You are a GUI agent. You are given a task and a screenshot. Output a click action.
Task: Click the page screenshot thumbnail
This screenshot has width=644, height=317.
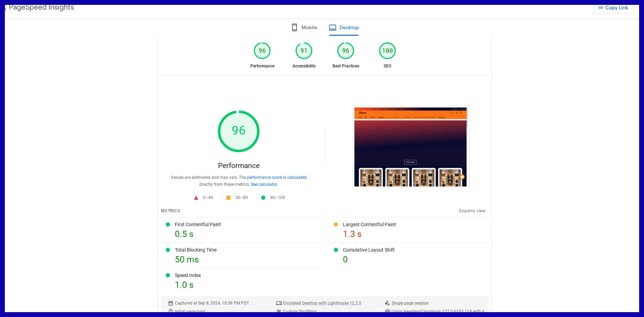pos(411,147)
